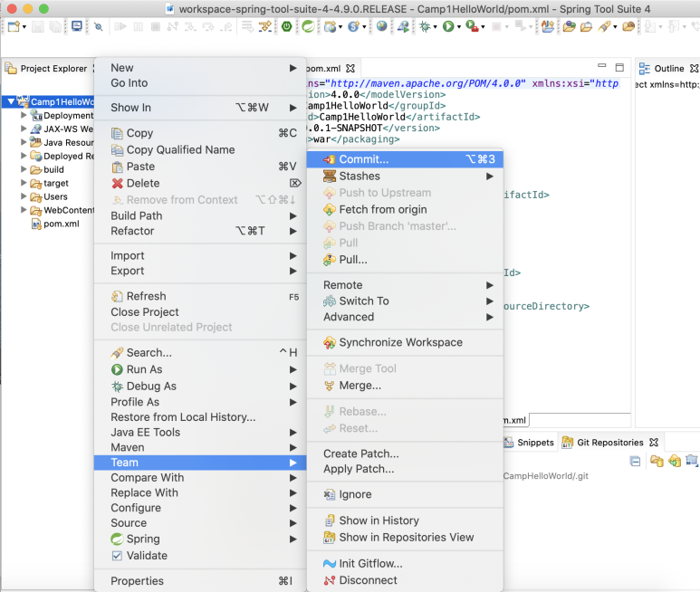Click the web browser globe toolbar icon

pyautogui.click(x=382, y=26)
